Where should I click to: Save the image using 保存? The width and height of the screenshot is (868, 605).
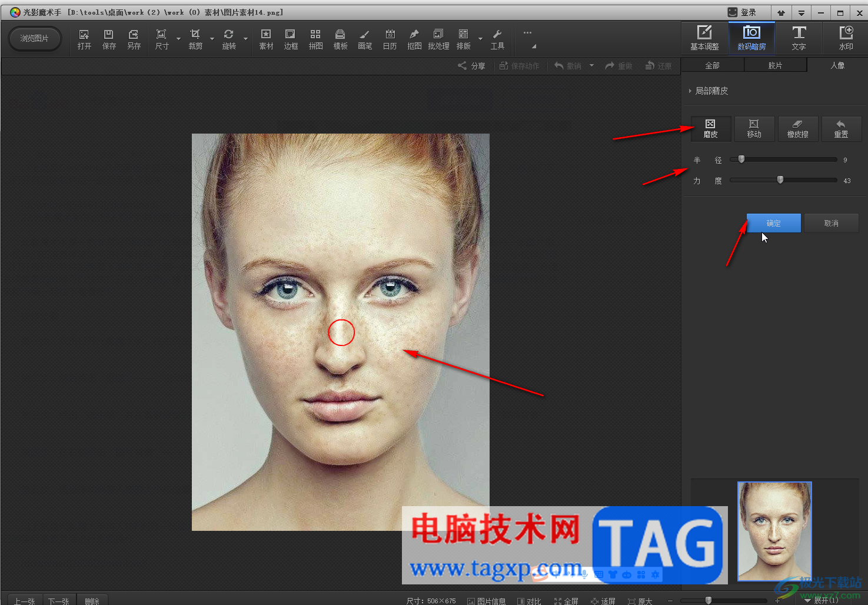[x=109, y=39]
